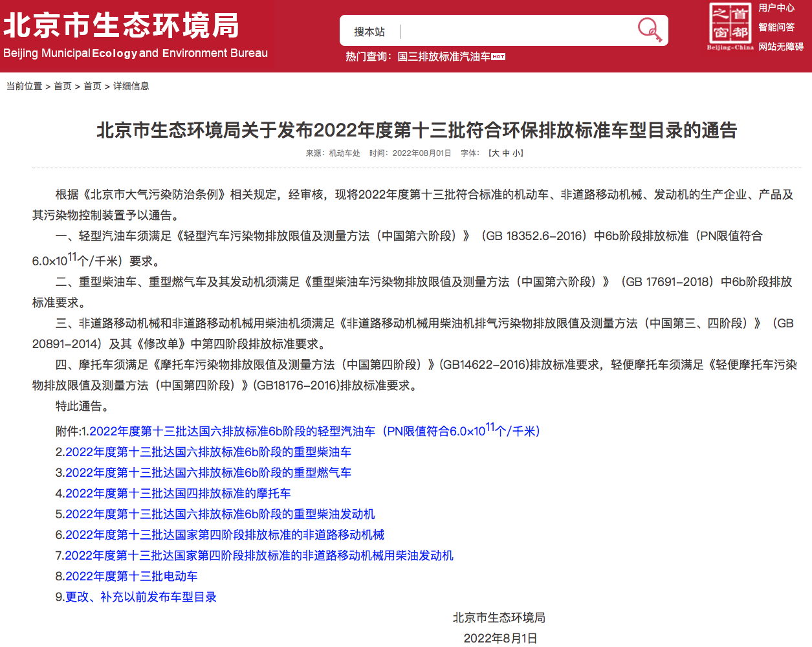This screenshot has height=647, width=812.
Task: Click the signature 北京市生态环境局 at bottom
Action: (x=499, y=617)
